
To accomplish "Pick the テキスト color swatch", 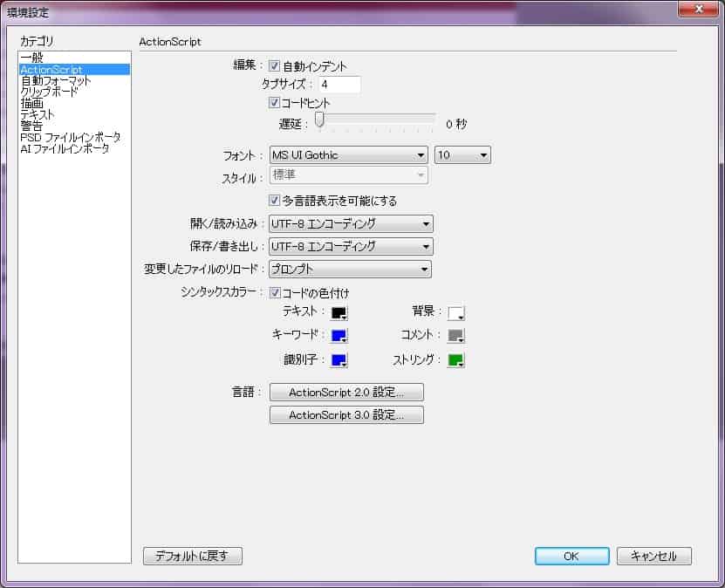I will (x=339, y=313).
